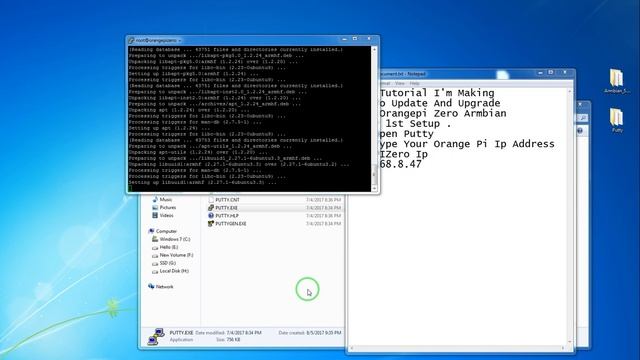Click inside the PuTTY terminal output area

[x=249, y=118]
